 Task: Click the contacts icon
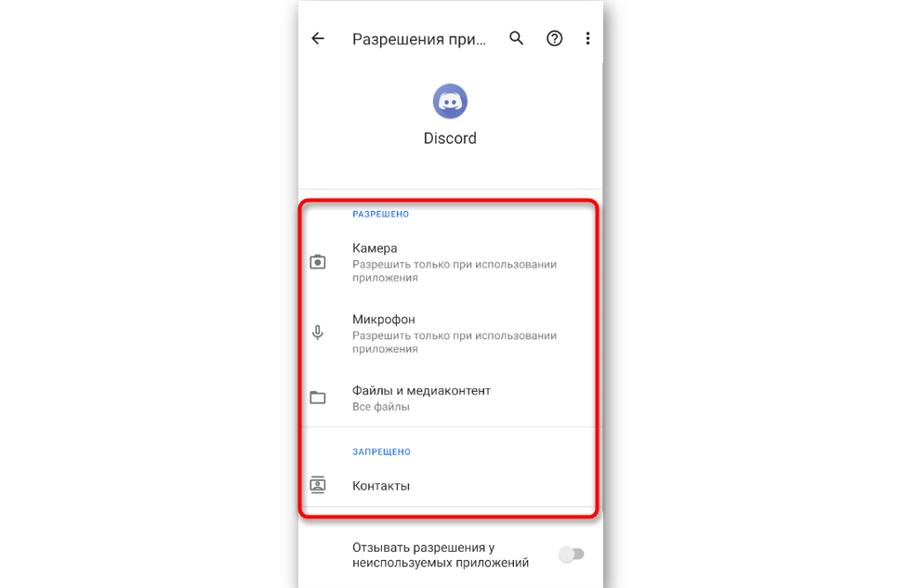[318, 485]
